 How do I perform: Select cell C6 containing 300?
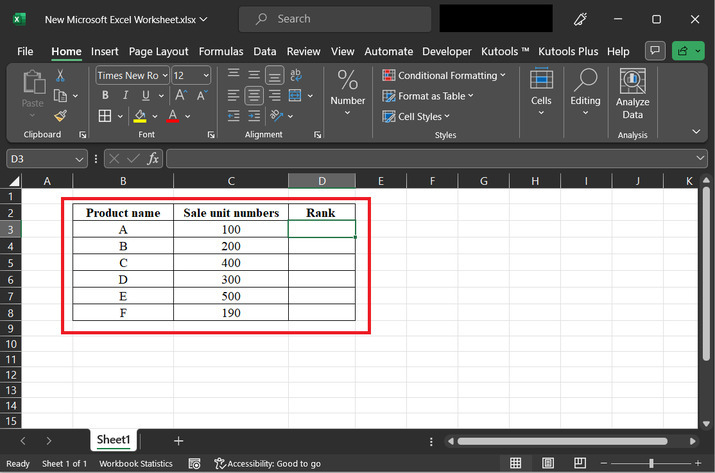pyautogui.click(x=231, y=279)
